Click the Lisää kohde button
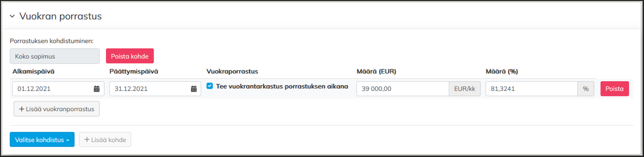 click(105, 140)
